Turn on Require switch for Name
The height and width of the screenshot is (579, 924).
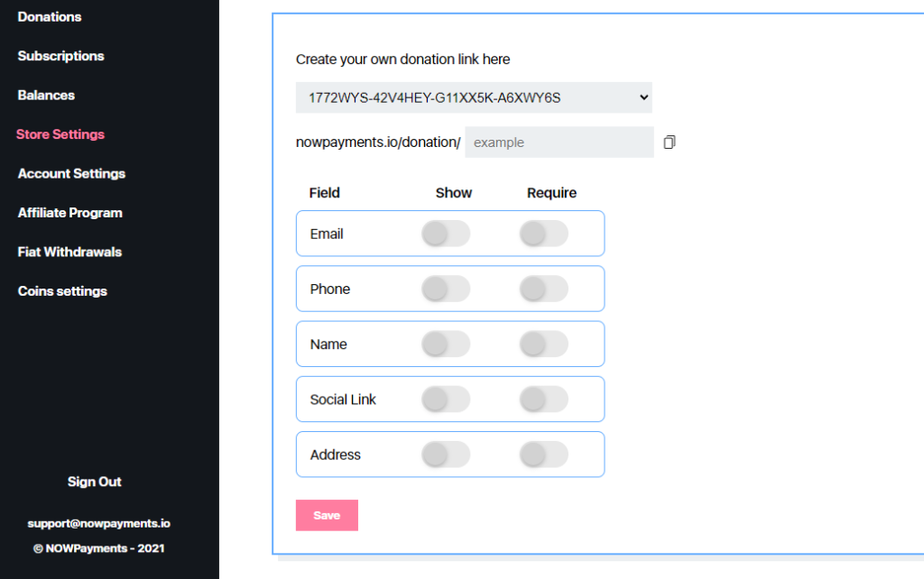pyautogui.click(x=544, y=344)
